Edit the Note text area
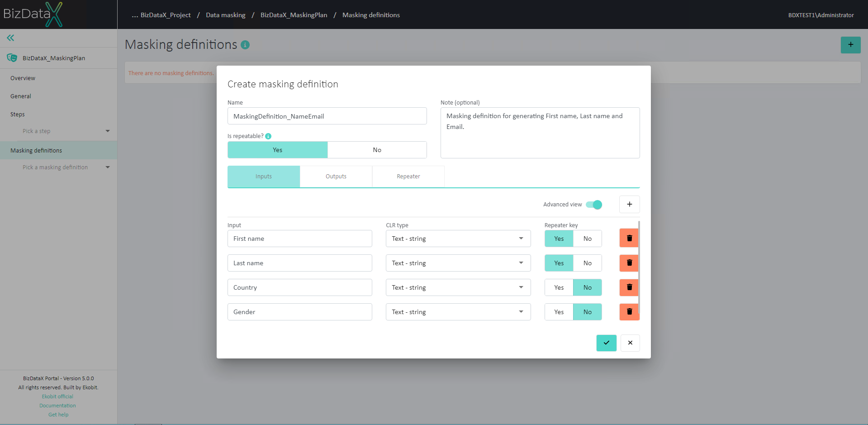The width and height of the screenshot is (868, 425). [x=540, y=133]
